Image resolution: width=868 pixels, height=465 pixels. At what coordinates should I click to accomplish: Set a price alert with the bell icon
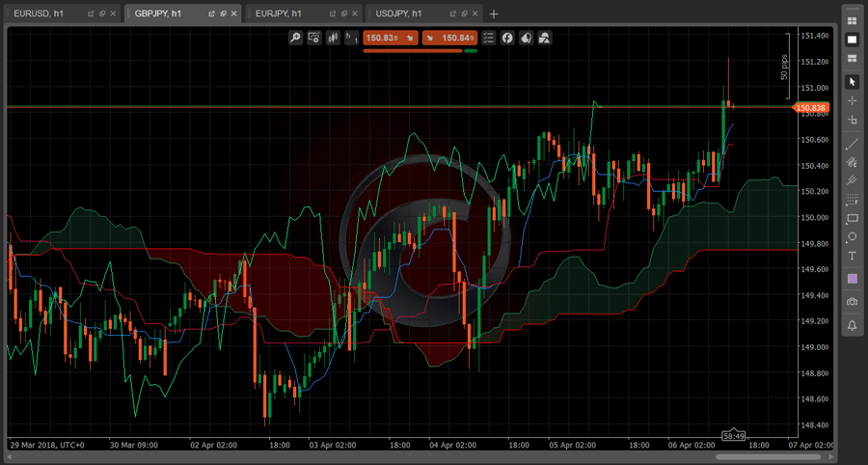852,325
